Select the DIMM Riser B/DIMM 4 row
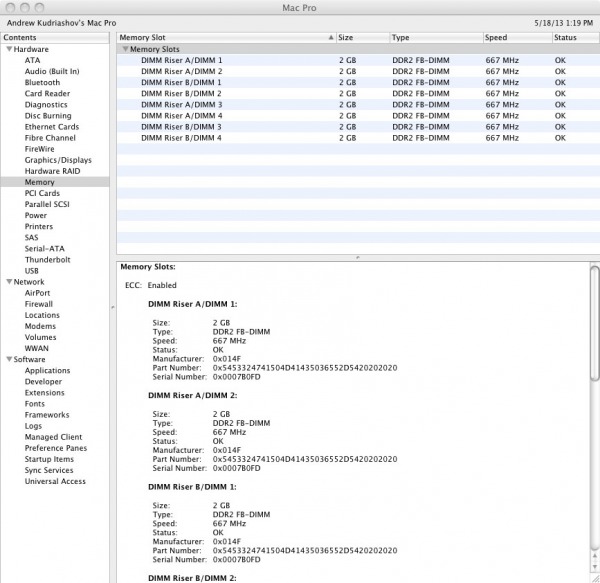The height and width of the screenshot is (583, 600). click(x=358, y=138)
